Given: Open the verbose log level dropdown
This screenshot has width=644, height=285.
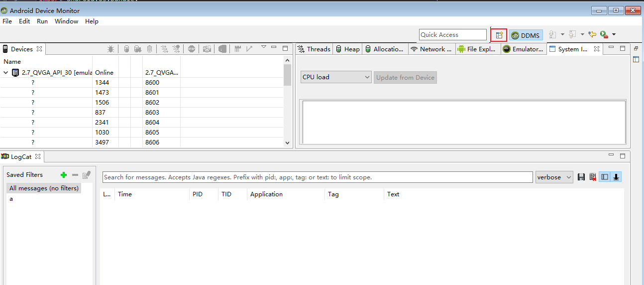Looking at the screenshot, I should (x=554, y=177).
